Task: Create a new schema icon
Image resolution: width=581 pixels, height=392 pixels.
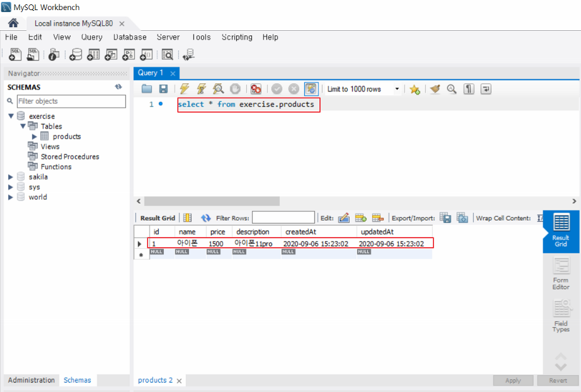Action: (76, 54)
